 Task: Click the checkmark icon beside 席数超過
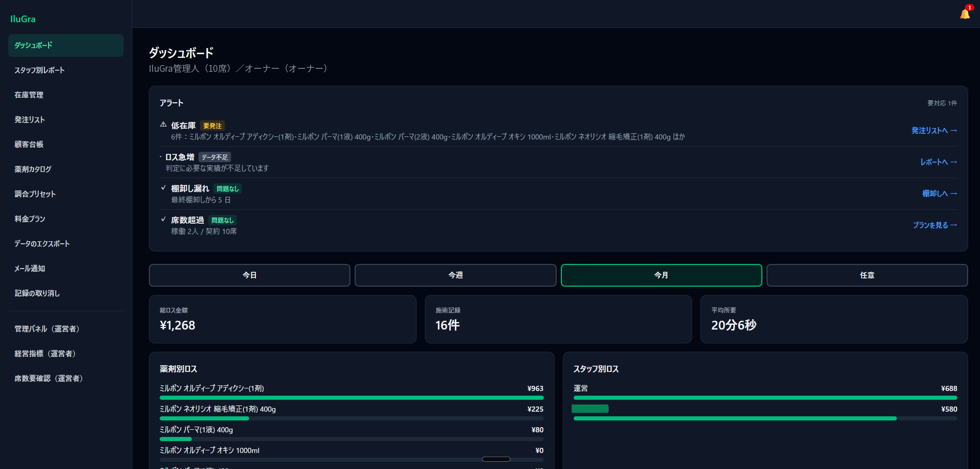coord(163,219)
